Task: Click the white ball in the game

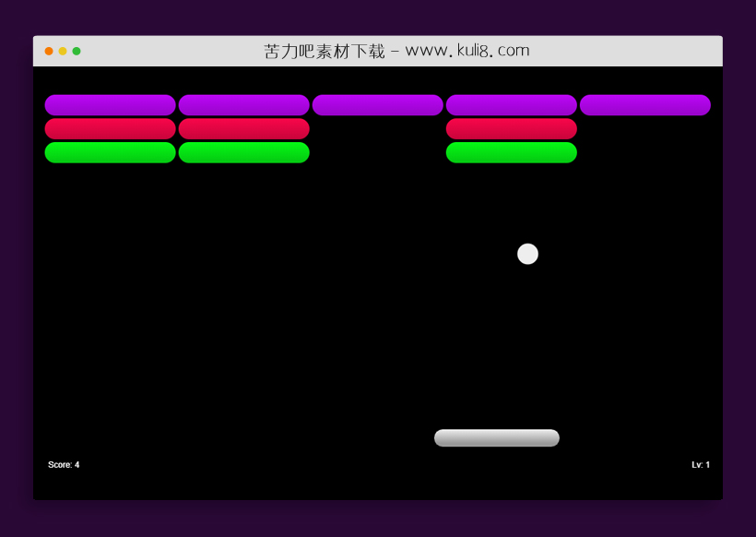Action: [x=527, y=254]
